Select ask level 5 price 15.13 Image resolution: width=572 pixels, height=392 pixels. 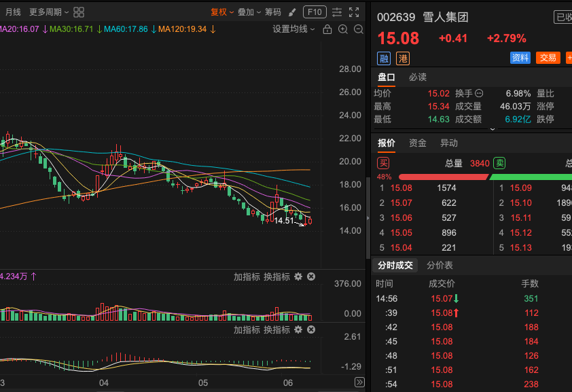pos(521,248)
